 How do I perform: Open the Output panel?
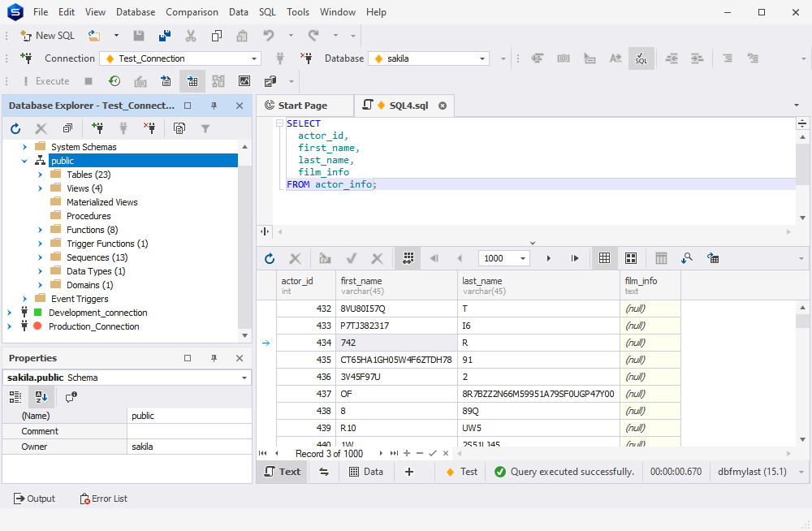[34, 499]
